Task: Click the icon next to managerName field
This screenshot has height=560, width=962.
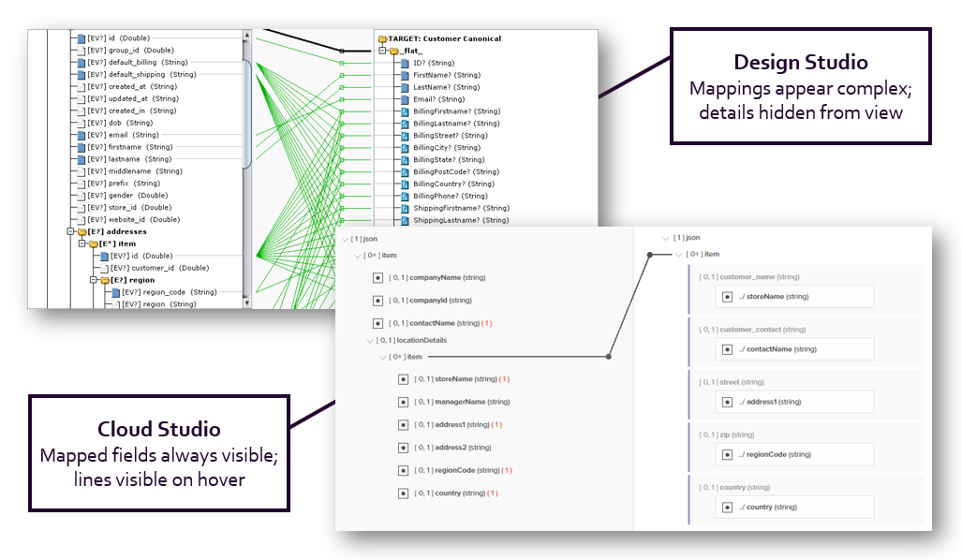Action: pos(404,402)
